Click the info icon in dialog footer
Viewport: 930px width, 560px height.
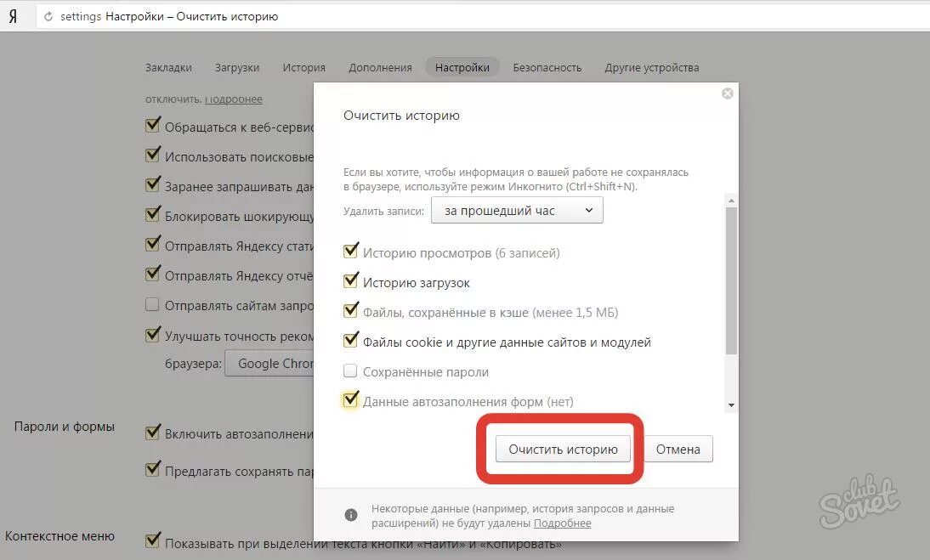pyautogui.click(x=351, y=515)
